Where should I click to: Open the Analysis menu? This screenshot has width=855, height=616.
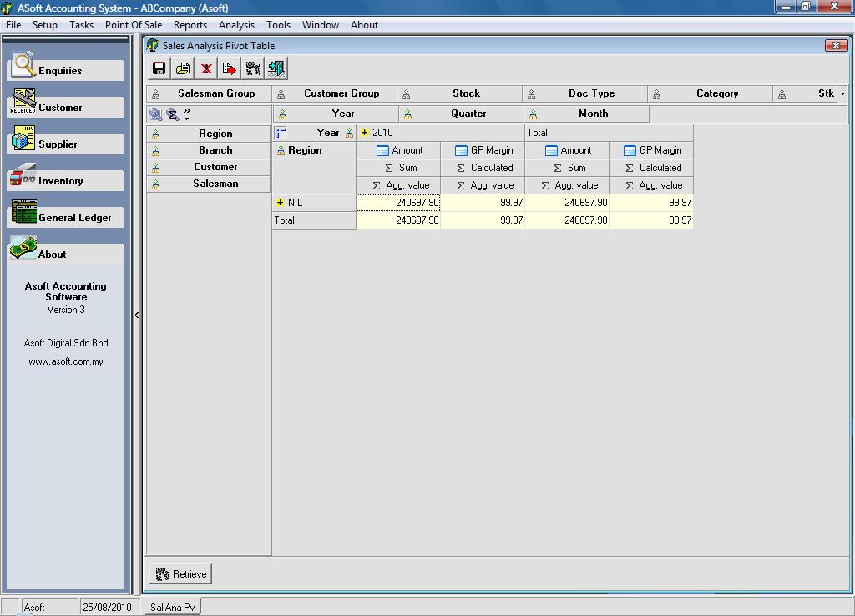tap(236, 25)
